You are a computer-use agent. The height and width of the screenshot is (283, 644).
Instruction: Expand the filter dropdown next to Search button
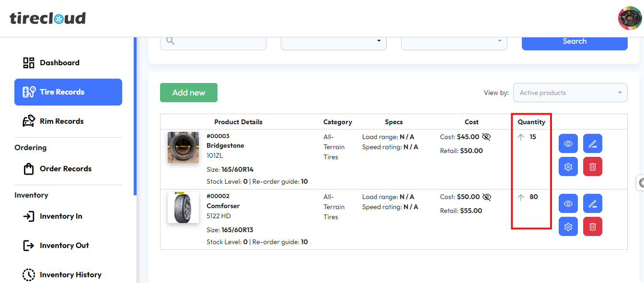tap(454, 41)
